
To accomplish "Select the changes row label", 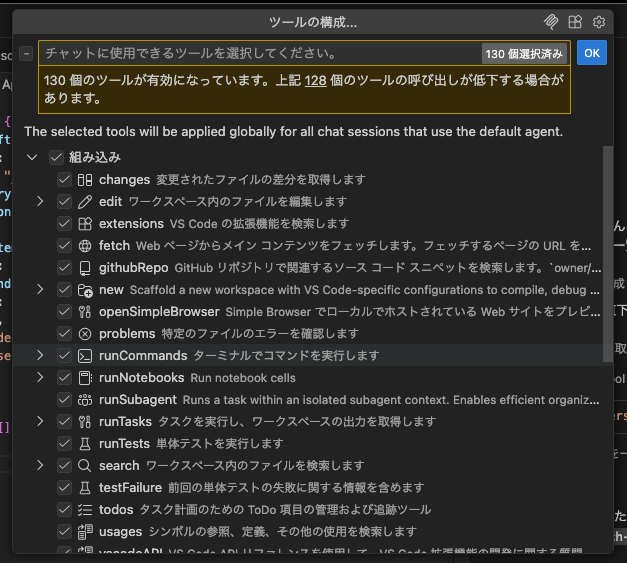I will coord(124,180).
